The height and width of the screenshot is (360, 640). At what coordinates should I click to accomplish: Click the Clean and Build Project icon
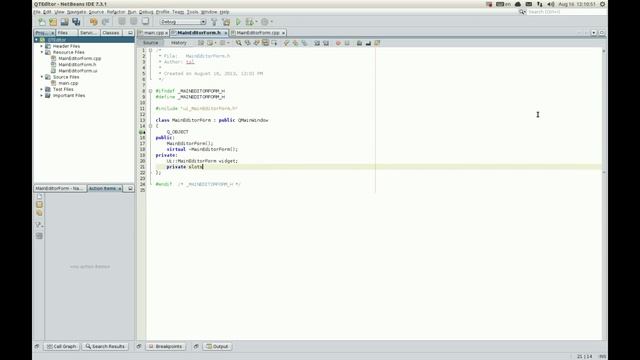click(x=226, y=22)
